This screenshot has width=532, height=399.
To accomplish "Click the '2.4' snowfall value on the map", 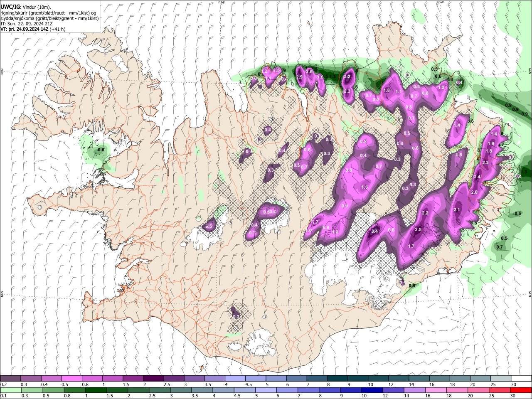I will pos(477,177).
